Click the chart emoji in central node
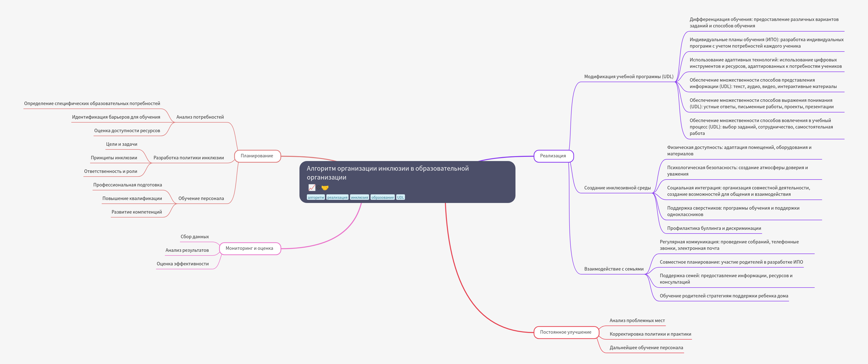 [x=312, y=188]
